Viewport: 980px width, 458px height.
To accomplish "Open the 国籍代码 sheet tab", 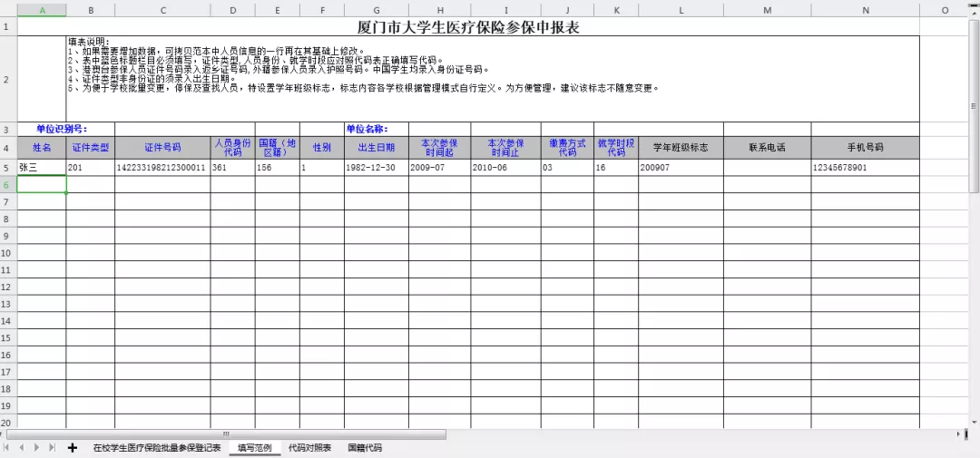I will pyautogui.click(x=365, y=448).
